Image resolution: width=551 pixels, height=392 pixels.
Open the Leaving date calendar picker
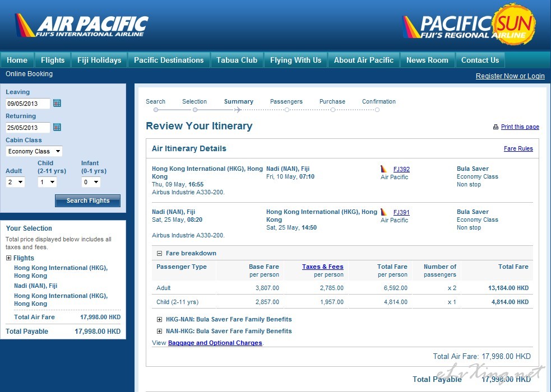pyautogui.click(x=57, y=103)
